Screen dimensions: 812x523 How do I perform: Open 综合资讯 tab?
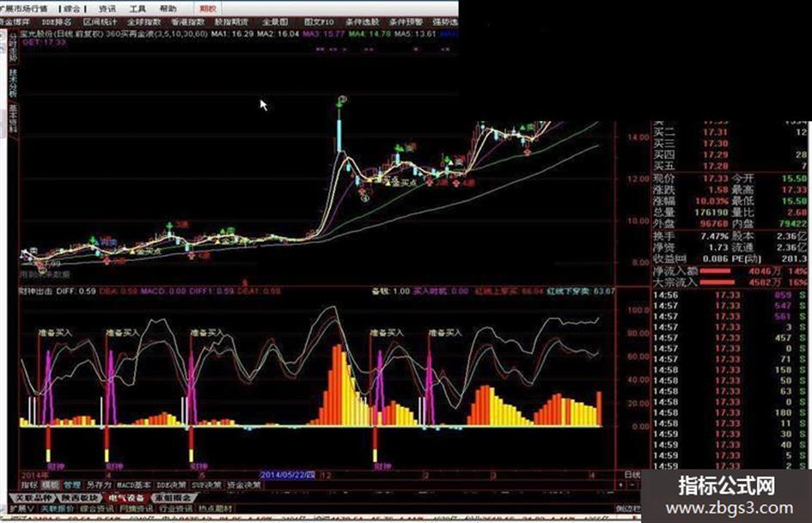[97, 509]
